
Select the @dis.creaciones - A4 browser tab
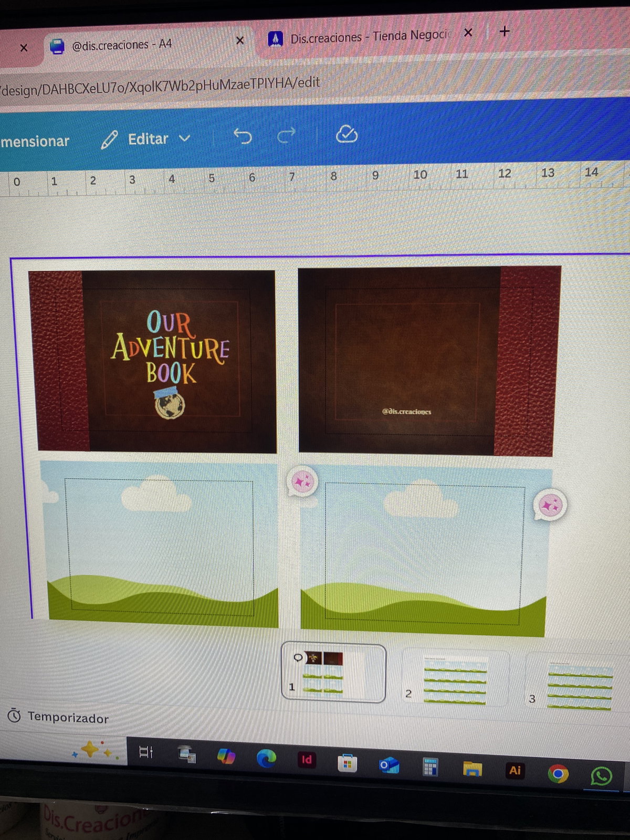point(121,45)
